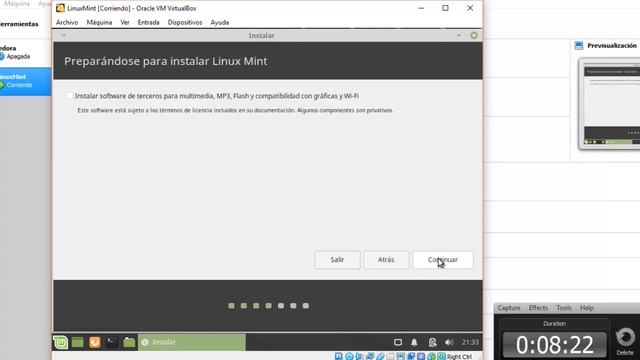This screenshot has width=640, height=360.
Task: Open the Linux Mint menu icon
Action: 60,342
